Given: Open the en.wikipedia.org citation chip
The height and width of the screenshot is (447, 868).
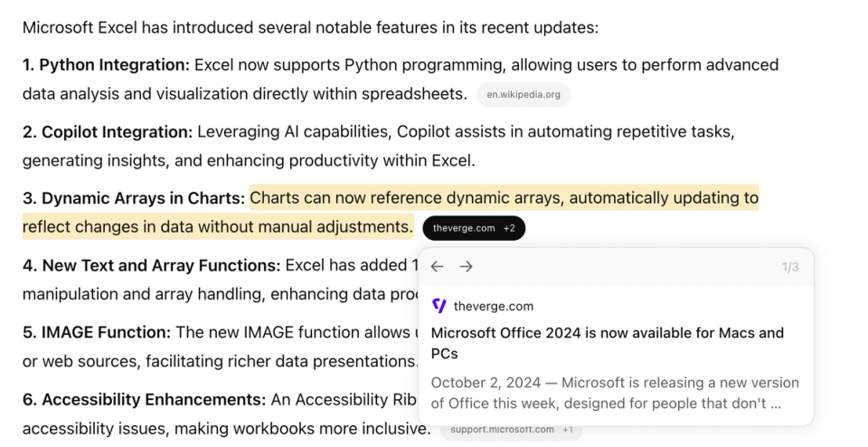Looking at the screenshot, I should tap(524, 94).
